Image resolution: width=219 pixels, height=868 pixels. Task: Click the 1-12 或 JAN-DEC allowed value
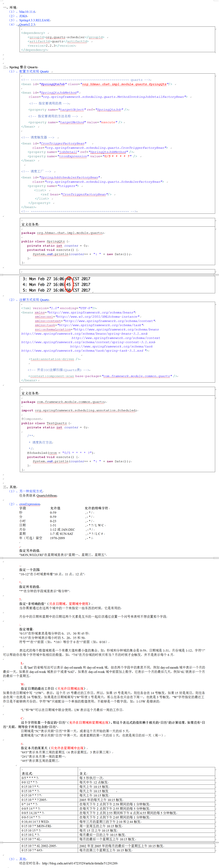[63, 530]
